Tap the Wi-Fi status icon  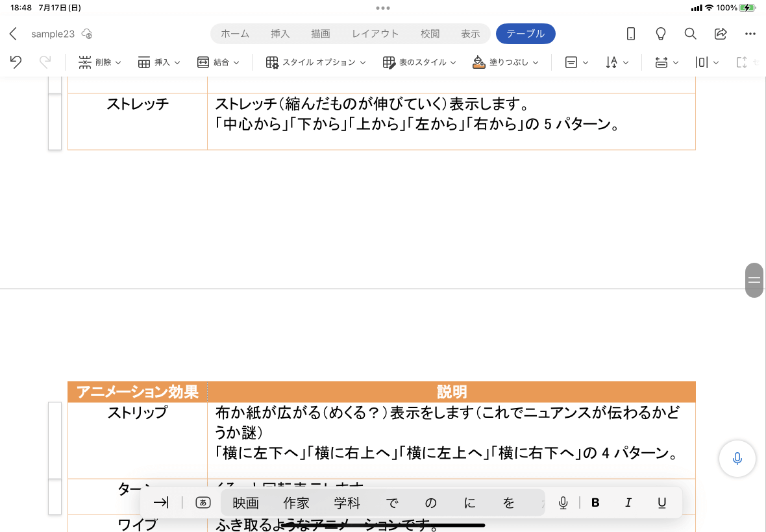(x=710, y=8)
